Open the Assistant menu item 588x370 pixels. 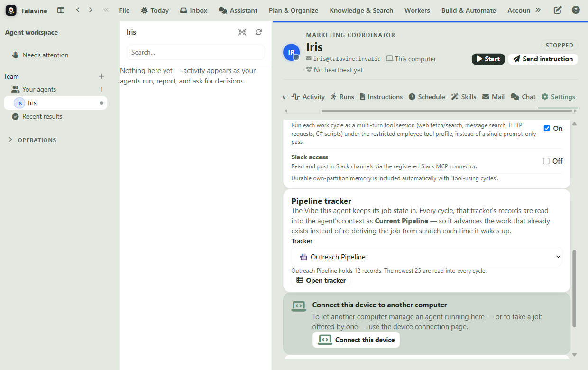click(238, 10)
